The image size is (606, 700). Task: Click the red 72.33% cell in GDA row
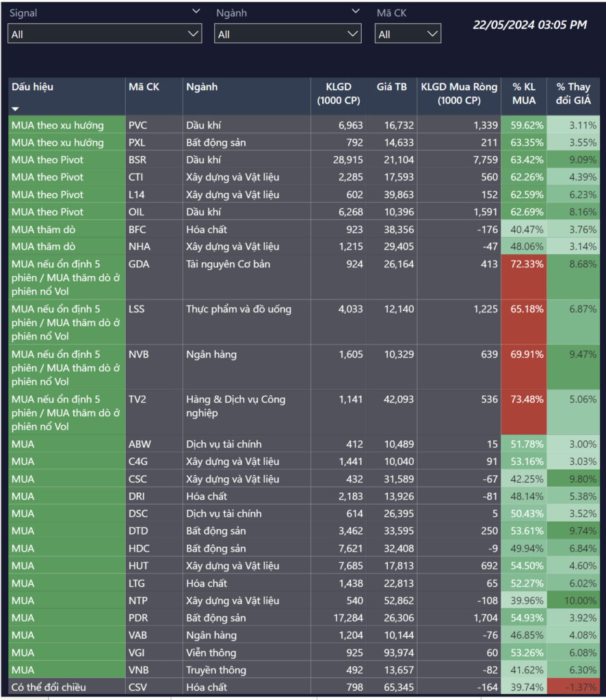pyautogui.click(x=524, y=264)
